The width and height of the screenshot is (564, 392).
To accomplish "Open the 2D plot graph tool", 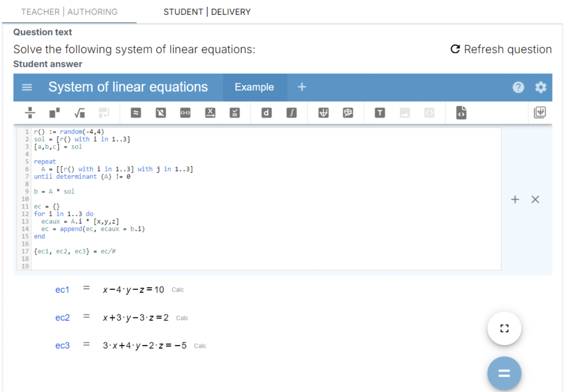I will 323,113.
